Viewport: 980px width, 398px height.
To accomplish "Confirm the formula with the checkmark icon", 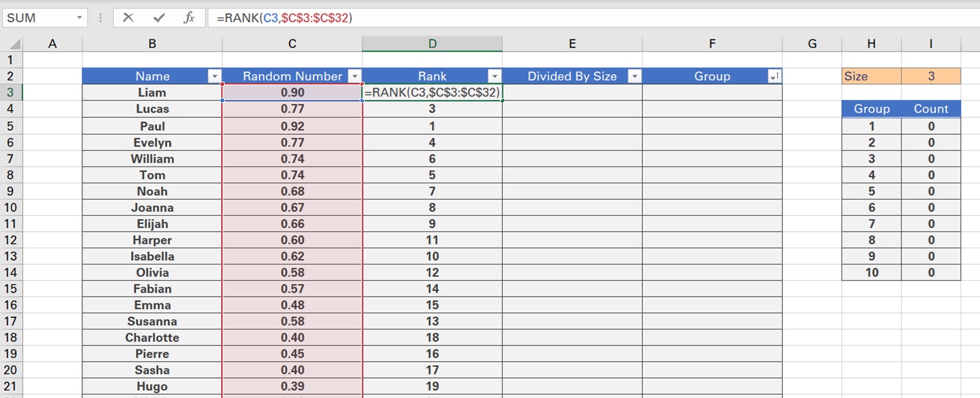I will 158,18.
